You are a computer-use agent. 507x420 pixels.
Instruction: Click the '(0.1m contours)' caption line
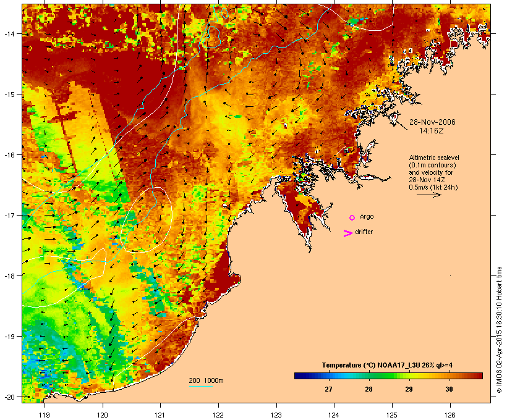432,165
